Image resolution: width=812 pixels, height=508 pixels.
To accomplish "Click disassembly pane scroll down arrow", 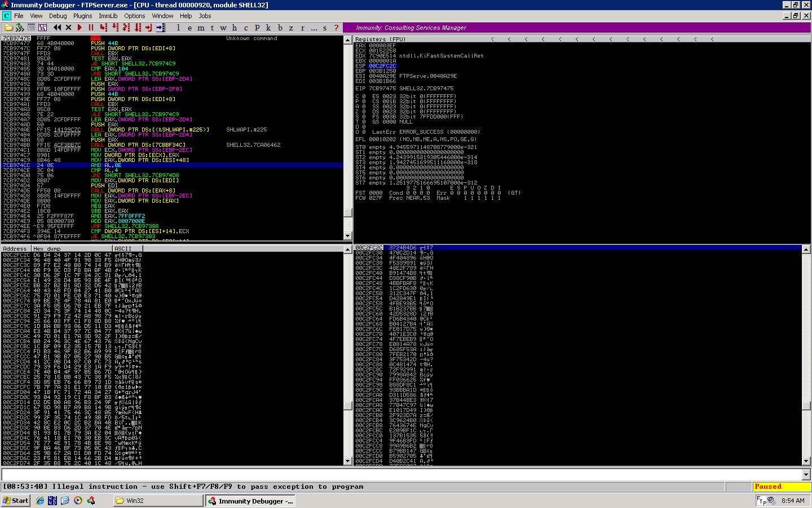I will [x=347, y=236].
